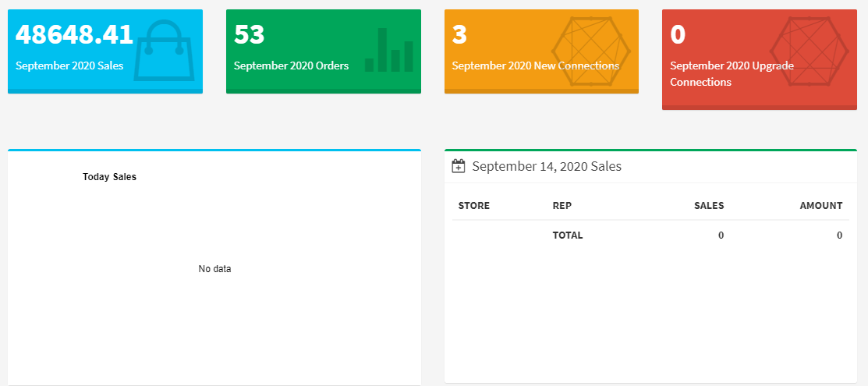Select the TOTAL row label

567,235
